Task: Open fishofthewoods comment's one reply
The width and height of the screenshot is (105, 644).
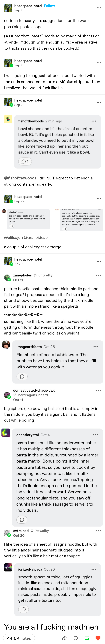Action: tap(25, 161)
